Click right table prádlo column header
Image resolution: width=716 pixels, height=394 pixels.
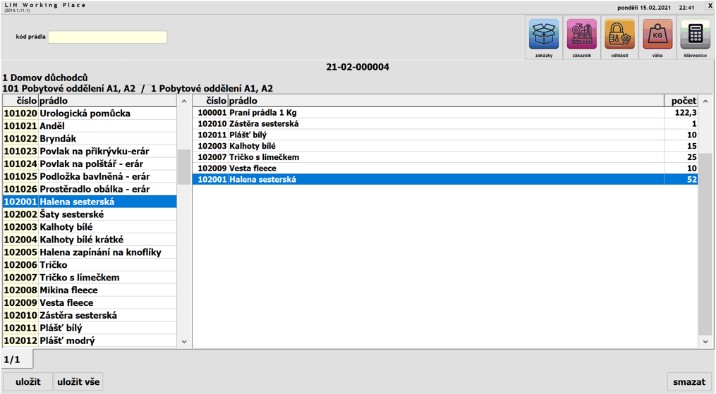coord(446,101)
